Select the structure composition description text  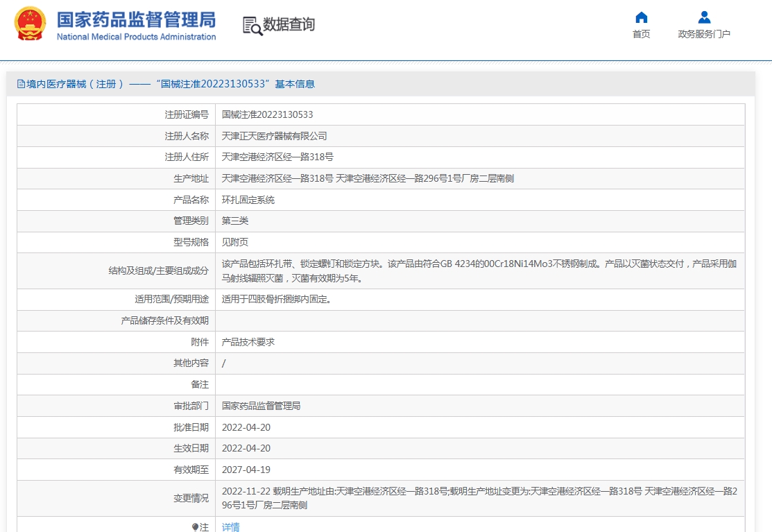tap(479, 271)
